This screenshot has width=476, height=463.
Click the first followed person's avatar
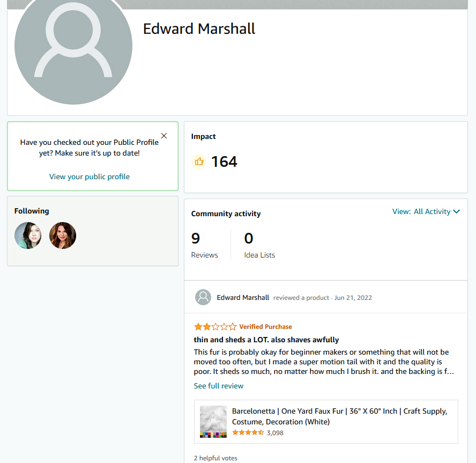coord(28,236)
